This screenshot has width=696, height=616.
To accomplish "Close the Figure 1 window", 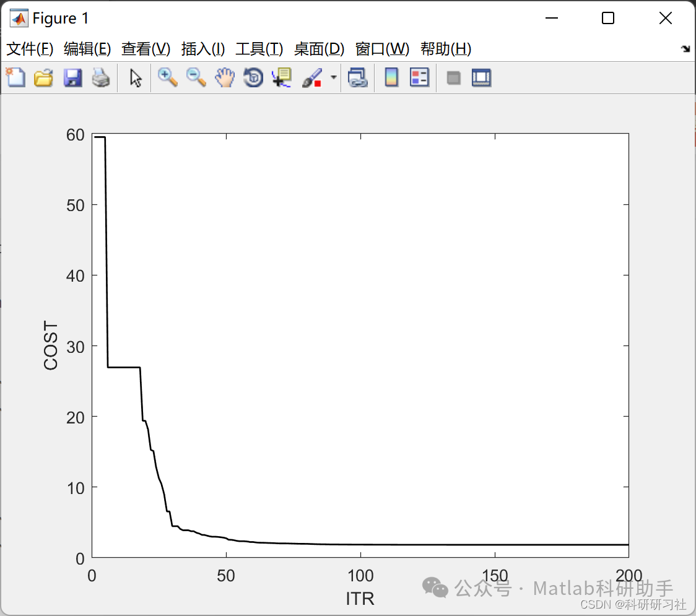I will tap(666, 18).
